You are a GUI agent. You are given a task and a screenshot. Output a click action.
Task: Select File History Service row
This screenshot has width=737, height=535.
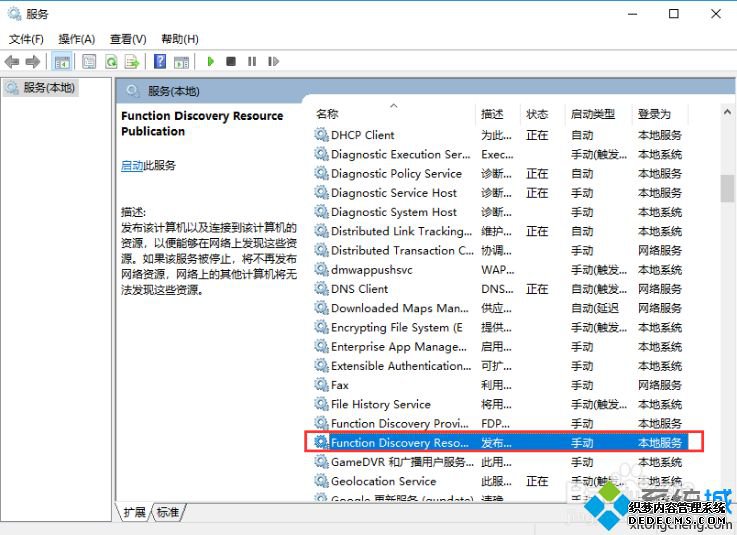(500, 405)
